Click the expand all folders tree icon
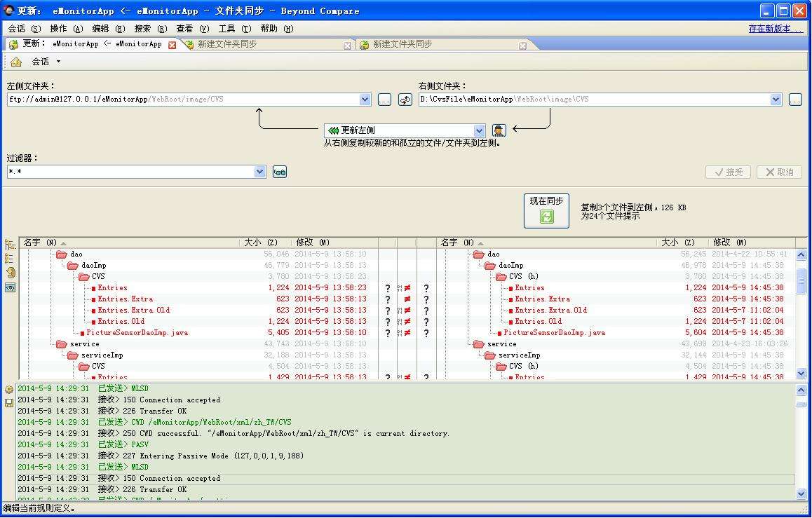 tap(10, 245)
